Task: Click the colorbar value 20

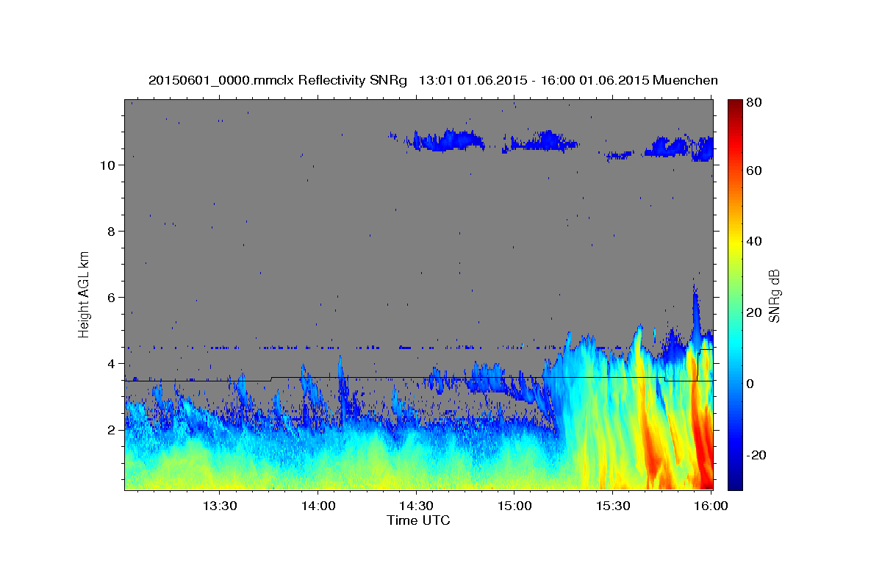Action: (755, 312)
